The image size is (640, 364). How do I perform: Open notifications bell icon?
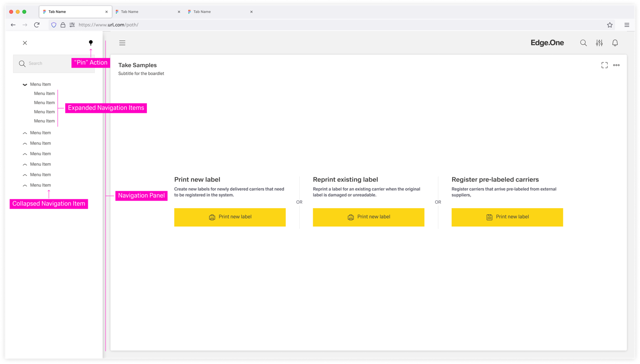pos(615,43)
